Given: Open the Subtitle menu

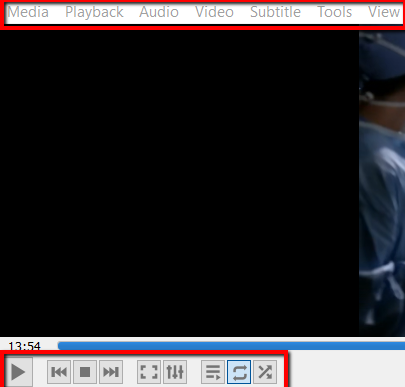Looking at the screenshot, I should point(275,12).
